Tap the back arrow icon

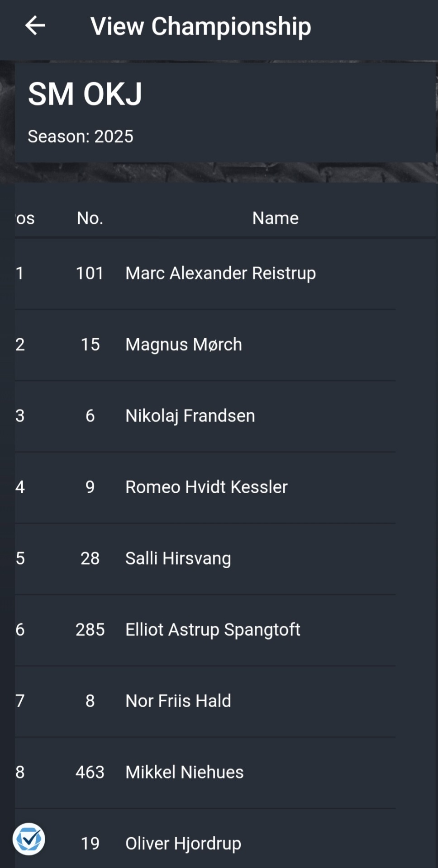coord(35,26)
